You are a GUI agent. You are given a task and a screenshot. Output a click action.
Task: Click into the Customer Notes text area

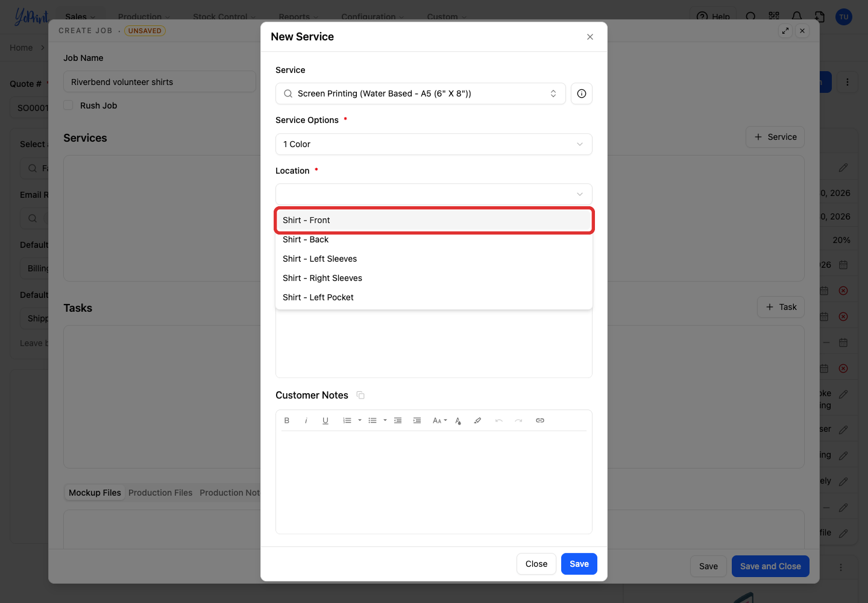point(434,481)
